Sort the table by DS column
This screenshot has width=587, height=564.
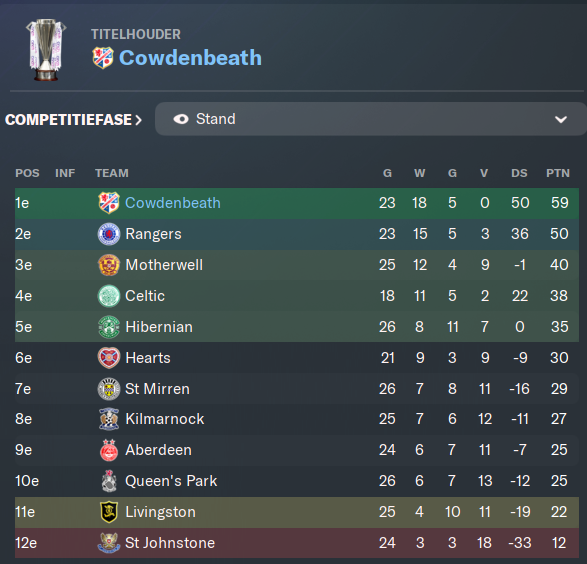[x=519, y=173]
